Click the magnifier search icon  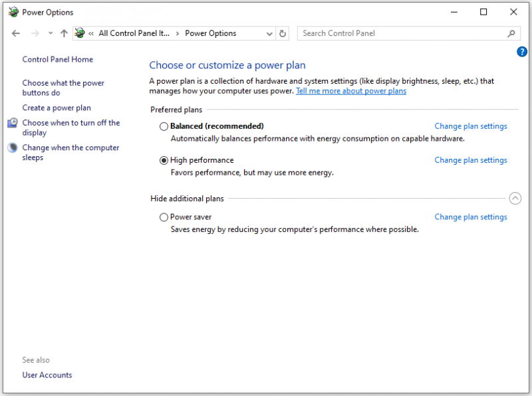511,33
